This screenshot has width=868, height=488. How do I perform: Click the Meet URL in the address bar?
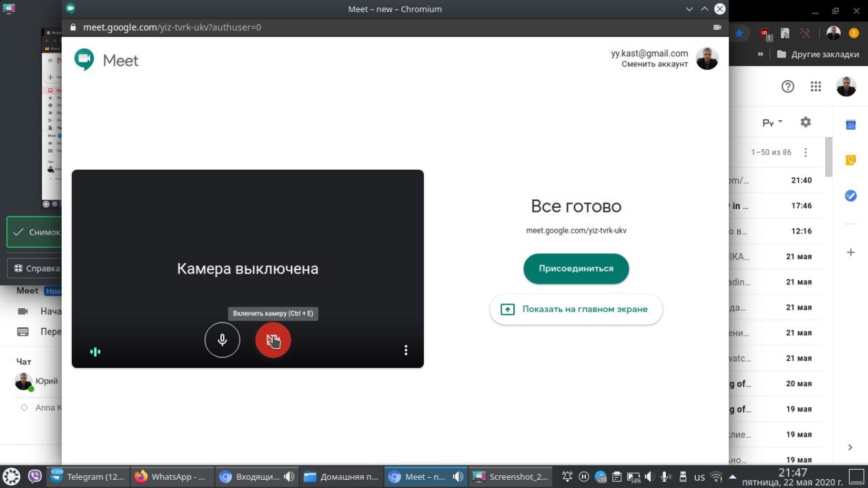172,28
